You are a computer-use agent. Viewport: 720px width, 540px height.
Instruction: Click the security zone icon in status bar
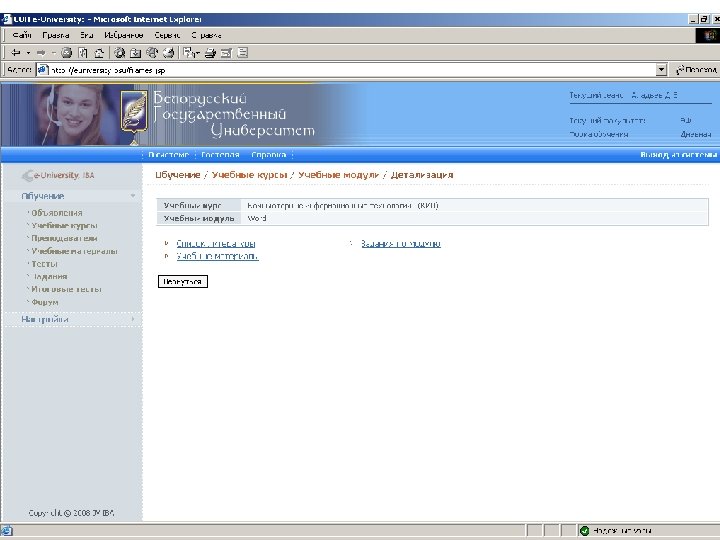[x=584, y=531]
